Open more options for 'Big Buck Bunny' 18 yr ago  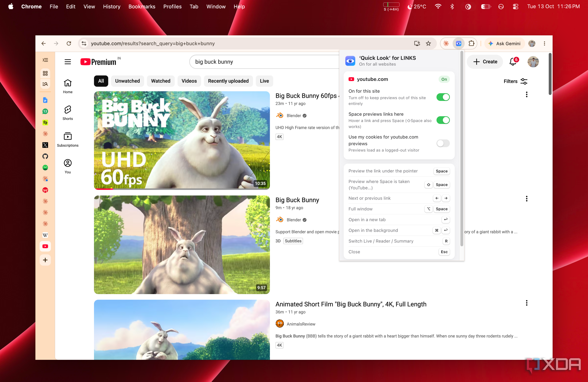pos(526,199)
